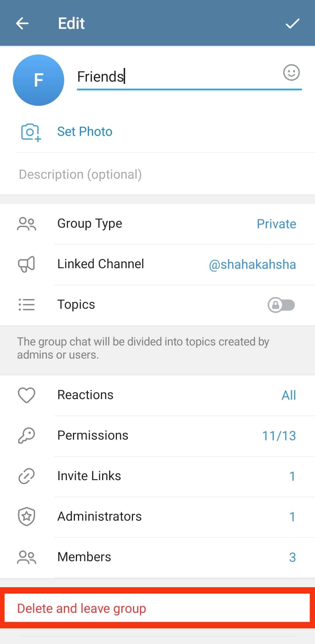Open emoji picker smiley icon
Image resolution: width=315 pixels, height=644 pixels.
pos(291,72)
